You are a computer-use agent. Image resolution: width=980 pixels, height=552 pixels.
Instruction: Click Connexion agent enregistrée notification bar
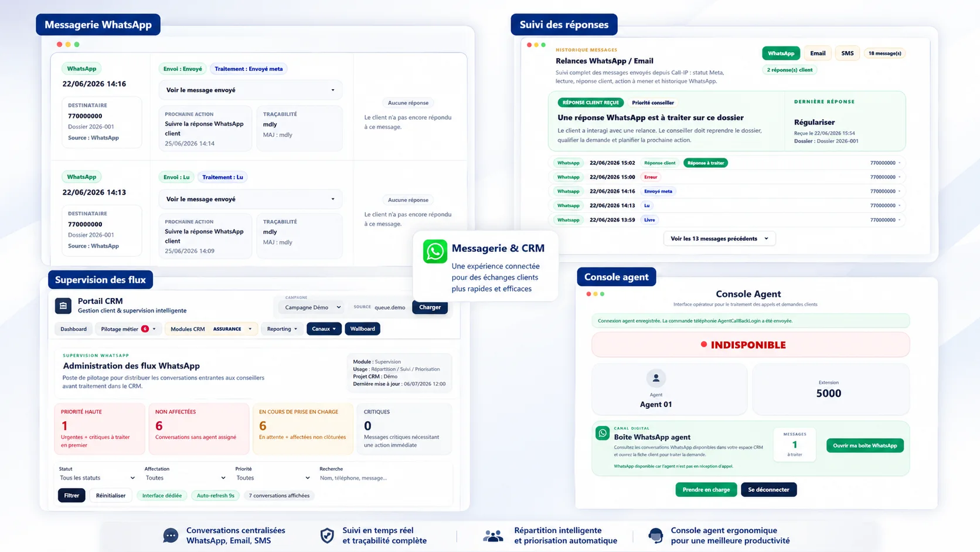[750, 321]
